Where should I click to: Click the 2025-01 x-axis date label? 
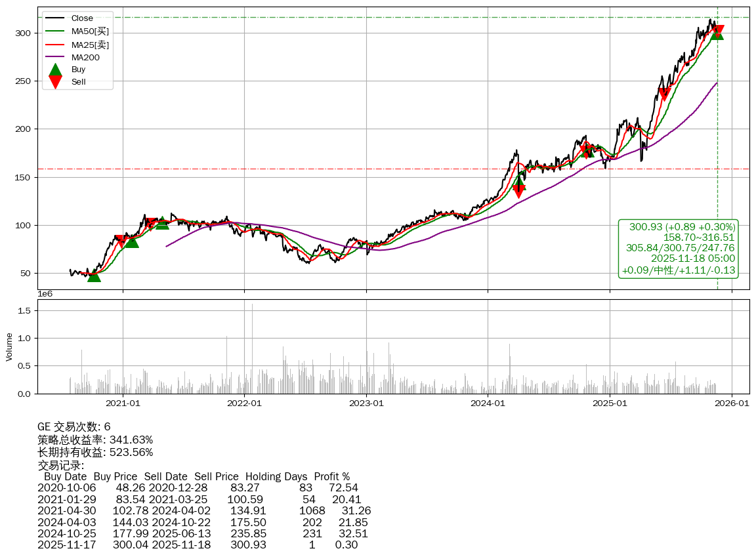click(x=609, y=403)
